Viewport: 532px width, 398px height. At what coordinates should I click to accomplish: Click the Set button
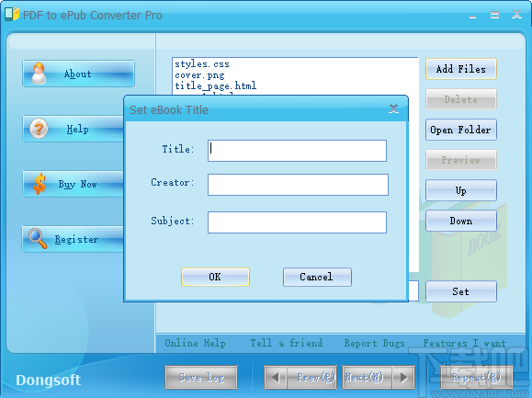click(x=461, y=291)
